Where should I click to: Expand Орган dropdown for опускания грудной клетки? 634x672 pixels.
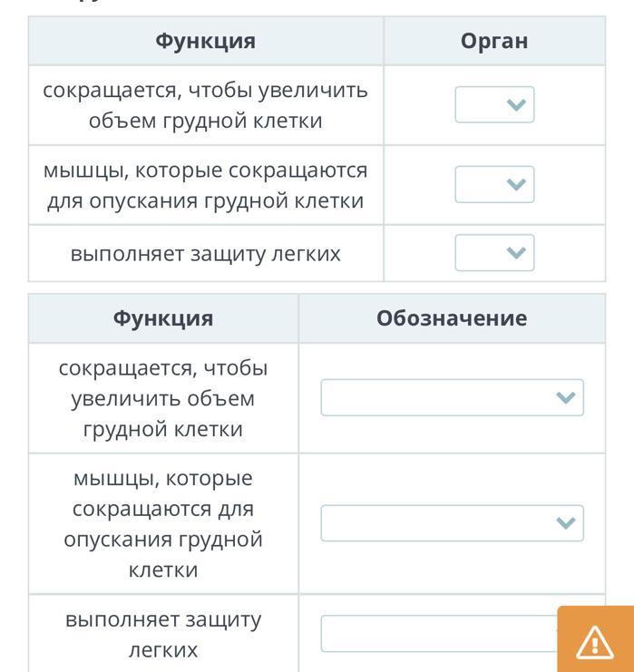coord(494,185)
